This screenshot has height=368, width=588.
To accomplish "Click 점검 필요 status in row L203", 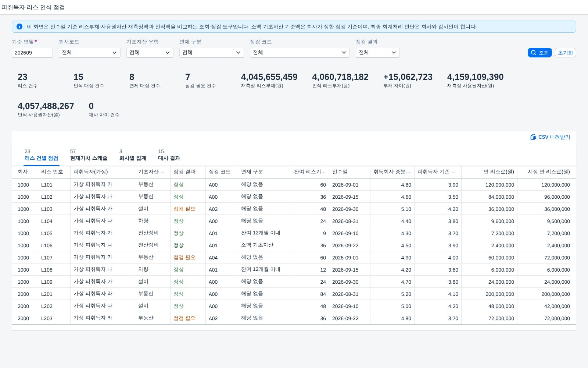I will [184, 318].
